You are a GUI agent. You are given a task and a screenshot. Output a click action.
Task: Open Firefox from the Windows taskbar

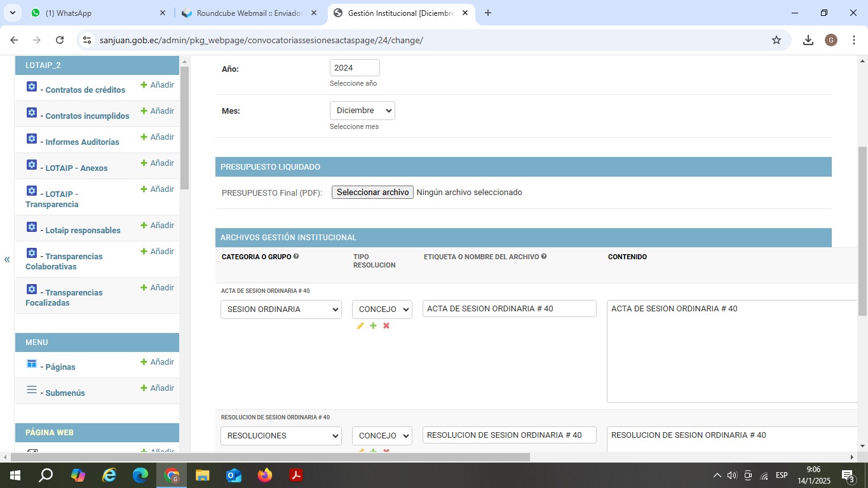[x=264, y=475]
